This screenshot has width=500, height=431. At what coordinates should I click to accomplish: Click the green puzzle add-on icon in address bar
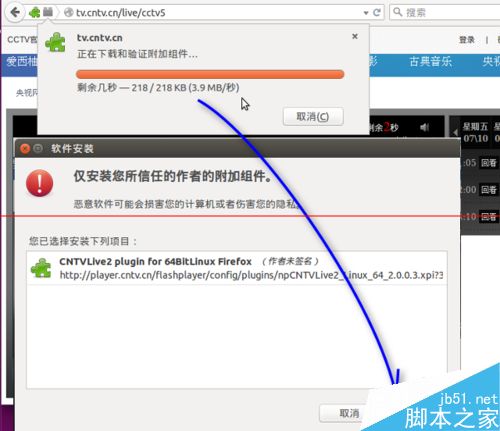pos(35,13)
